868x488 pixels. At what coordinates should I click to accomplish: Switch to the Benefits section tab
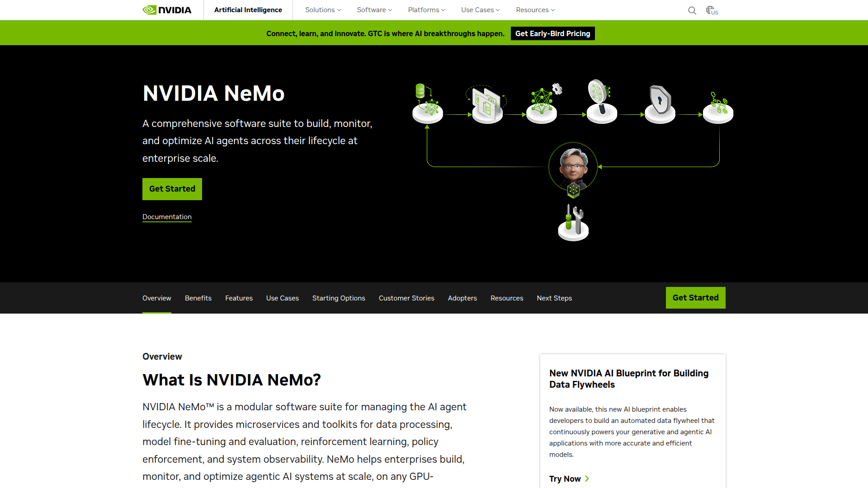point(198,298)
